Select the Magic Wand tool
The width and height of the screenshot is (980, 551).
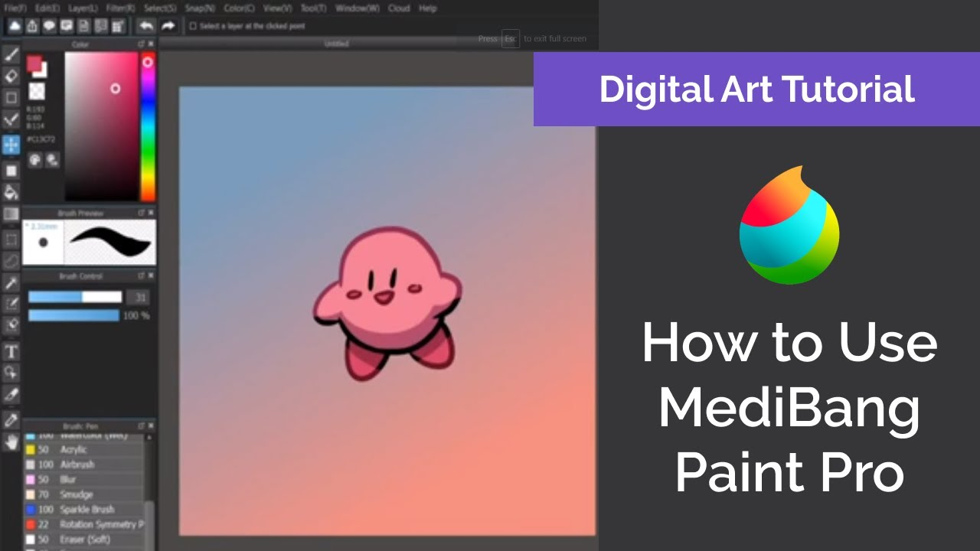(11, 283)
